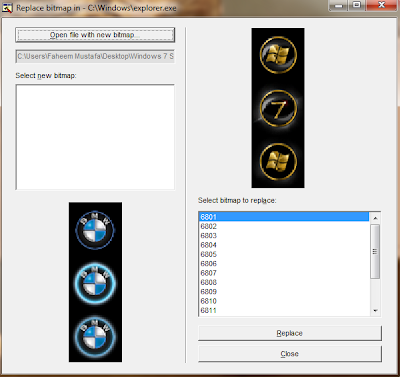Choose bitmap 6805 to replace
The height and width of the screenshot is (377, 400).
pos(284,254)
